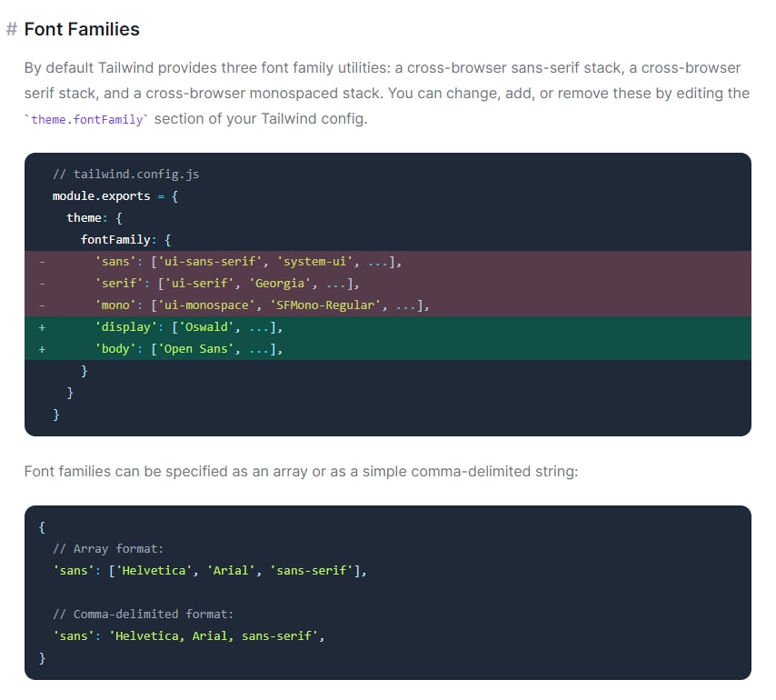Click the // tailwind.config.js comment
Viewport: 776px width, 700px height.
[125, 175]
